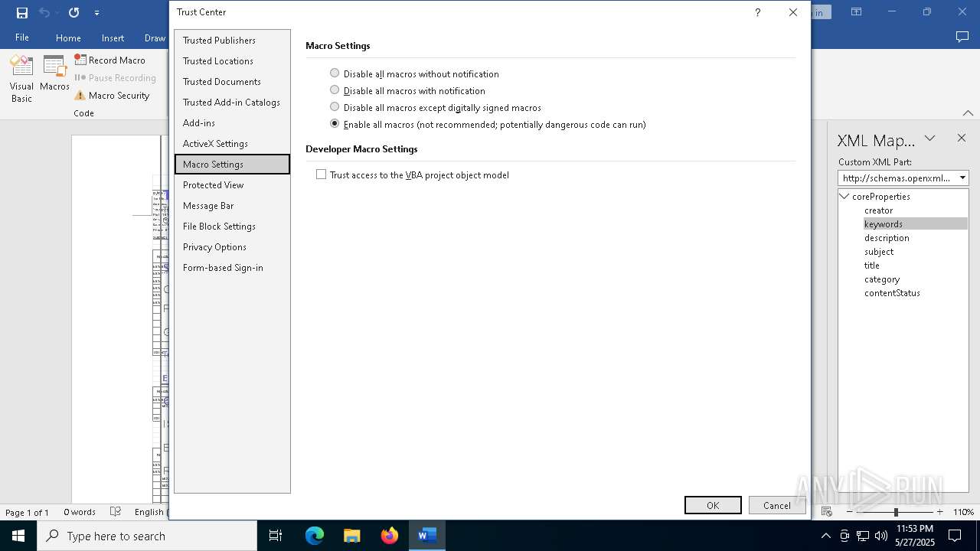The width and height of the screenshot is (980, 551).
Task: Click OK in Trust Center
Action: (713, 505)
